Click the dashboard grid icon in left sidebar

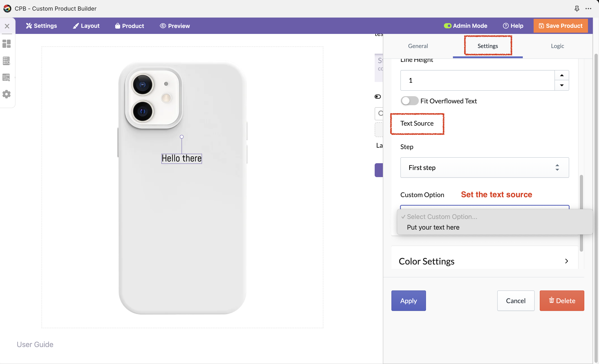[x=7, y=44]
